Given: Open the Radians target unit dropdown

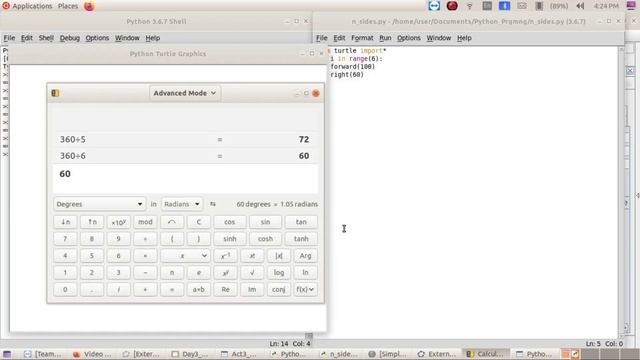Looking at the screenshot, I should coord(182,204).
